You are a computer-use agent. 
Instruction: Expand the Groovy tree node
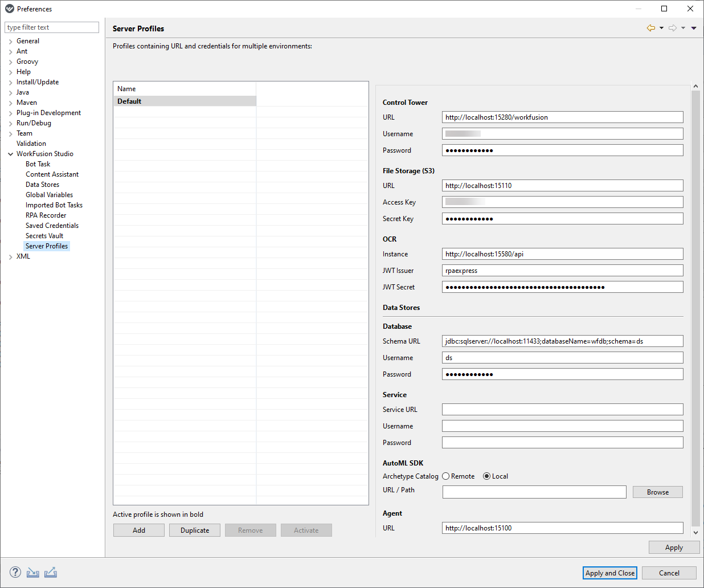[x=11, y=62]
